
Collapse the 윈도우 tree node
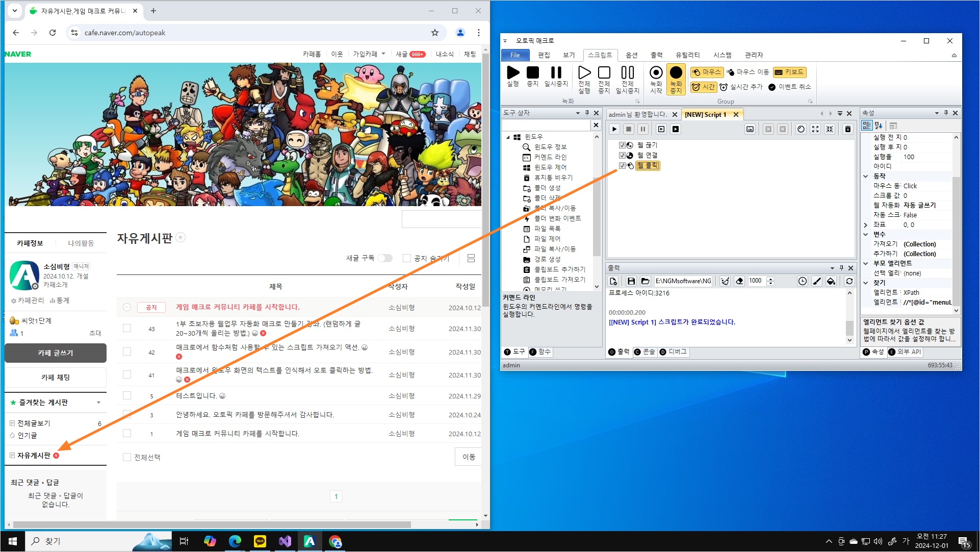coord(508,137)
